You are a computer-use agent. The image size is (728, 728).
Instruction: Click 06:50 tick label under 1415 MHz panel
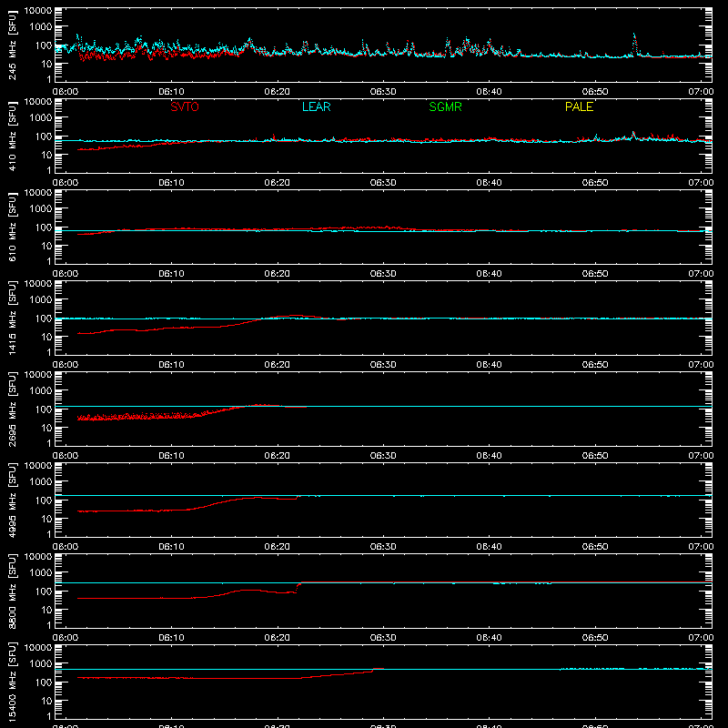pyautogui.click(x=595, y=365)
